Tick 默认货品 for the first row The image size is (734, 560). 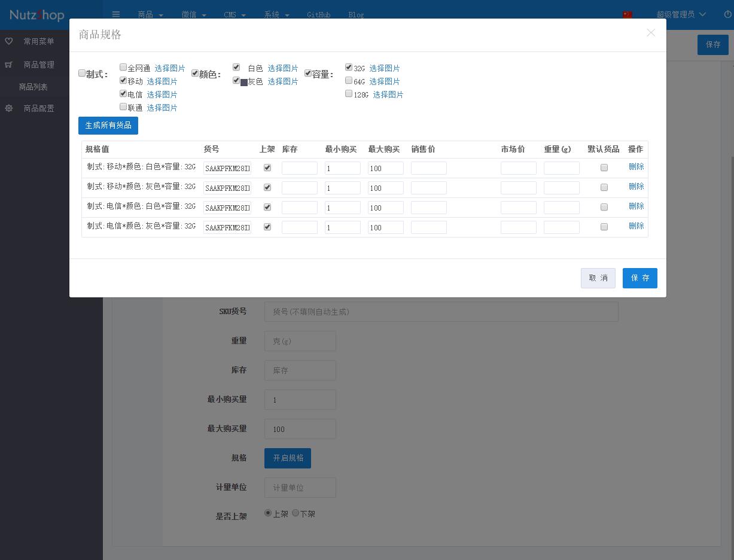604,168
